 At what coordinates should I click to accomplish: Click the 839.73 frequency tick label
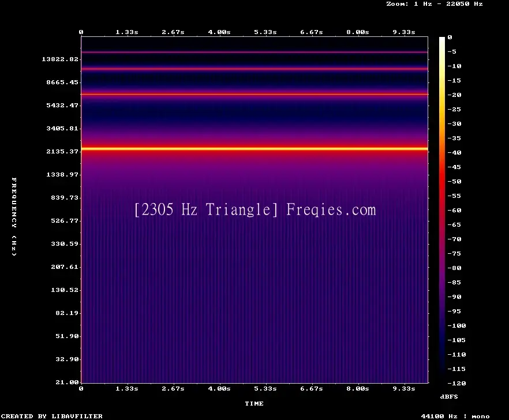pyautogui.click(x=65, y=197)
